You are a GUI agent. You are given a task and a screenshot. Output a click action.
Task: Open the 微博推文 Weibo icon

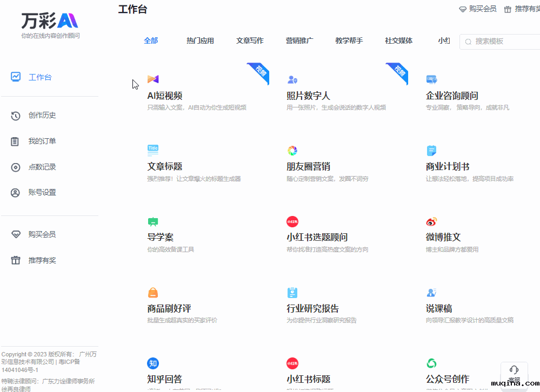[x=431, y=221]
